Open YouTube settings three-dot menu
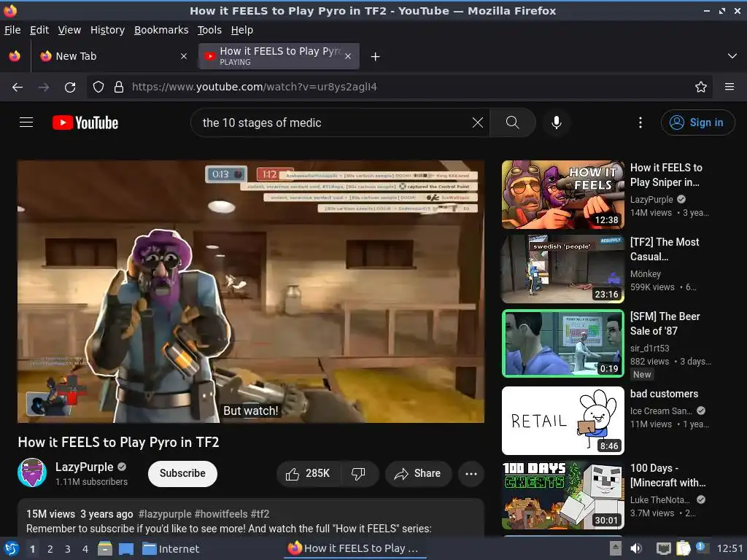This screenshot has height=560, width=747. coord(640,122)
